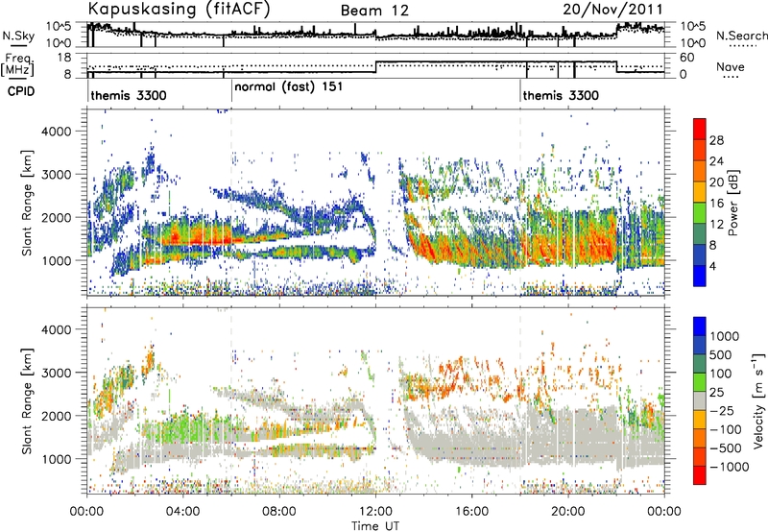The height and width of the screenshot is (532, 768).
Task: Click the '18' tick on the frequency axis
Action: coord(64,58)
